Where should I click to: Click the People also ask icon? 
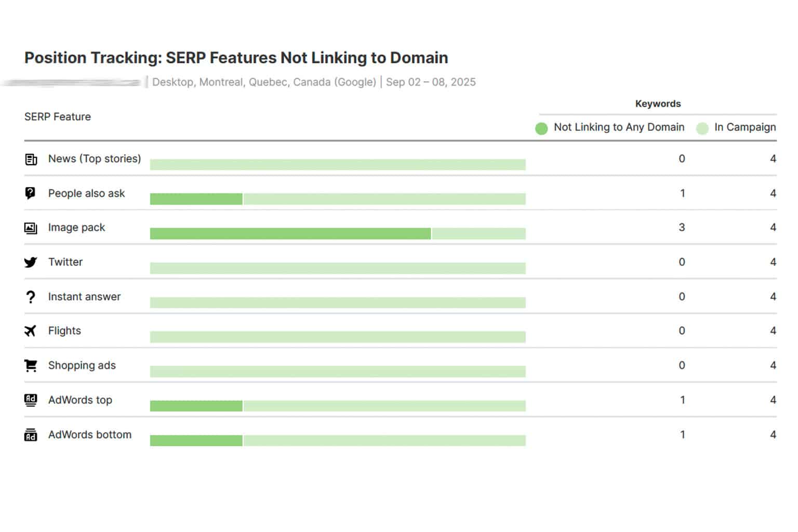tap(31, 193)
